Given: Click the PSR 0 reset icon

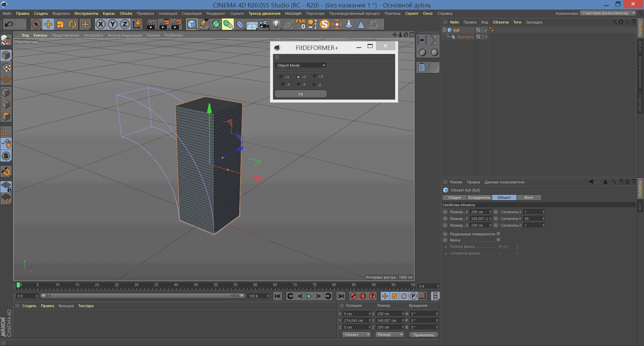Looking at the screenshot, I should point(301,24).
